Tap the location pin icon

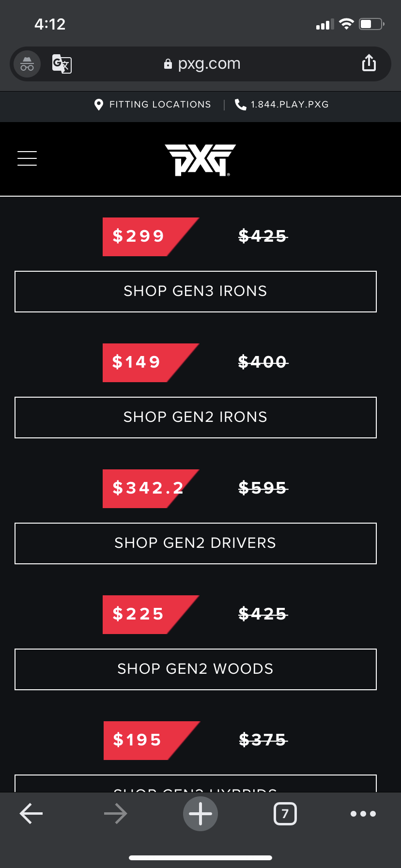pyautogui.click(x=99, y=105)
